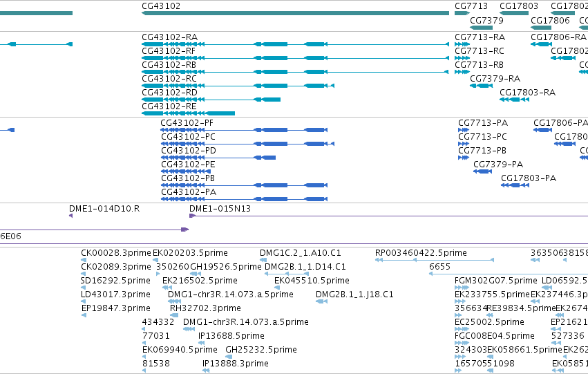
Task: Click protein CG7713-PB
Action: pos(482,151)
